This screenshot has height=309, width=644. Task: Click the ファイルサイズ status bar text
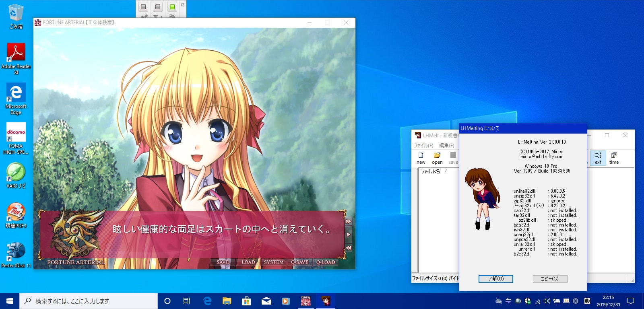(436, 278)
